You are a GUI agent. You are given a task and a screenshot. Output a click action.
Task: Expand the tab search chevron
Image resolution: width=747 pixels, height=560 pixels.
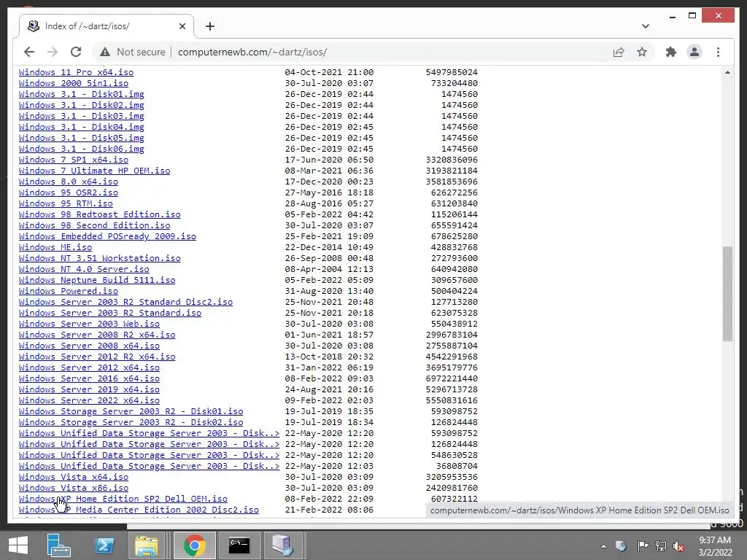pos(646,26)
